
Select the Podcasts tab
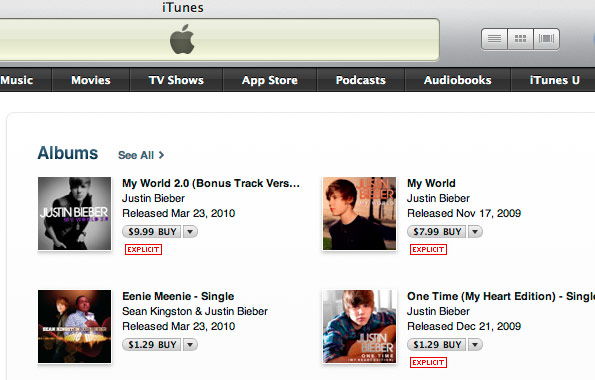360,80
